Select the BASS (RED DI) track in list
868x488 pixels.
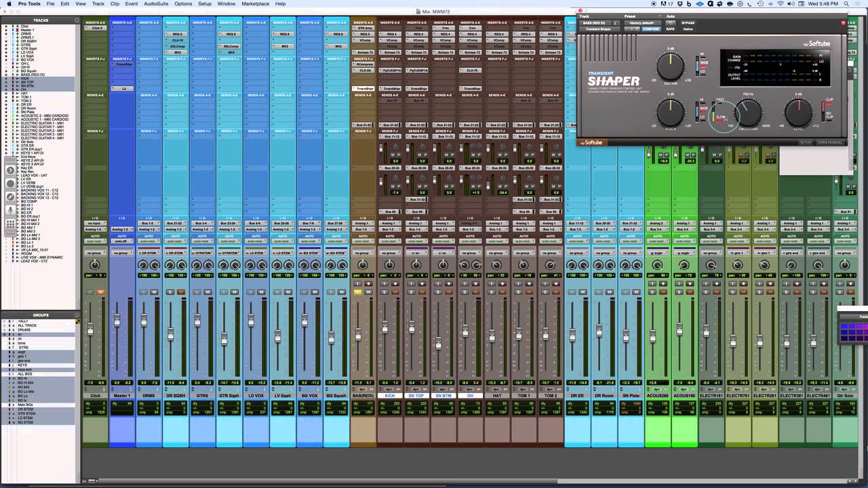pyautogui.click(x=33, y=75)
